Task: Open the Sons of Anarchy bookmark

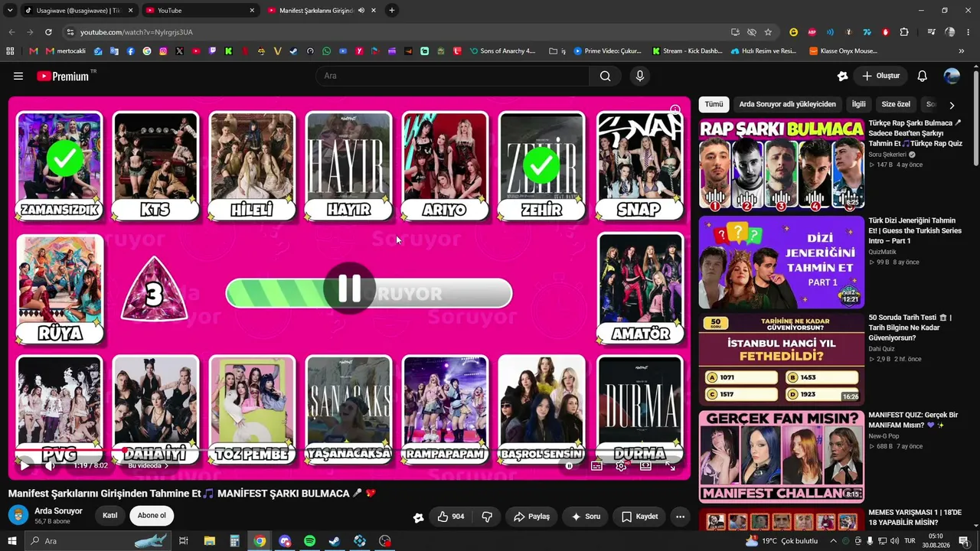Action: point(502,51)
